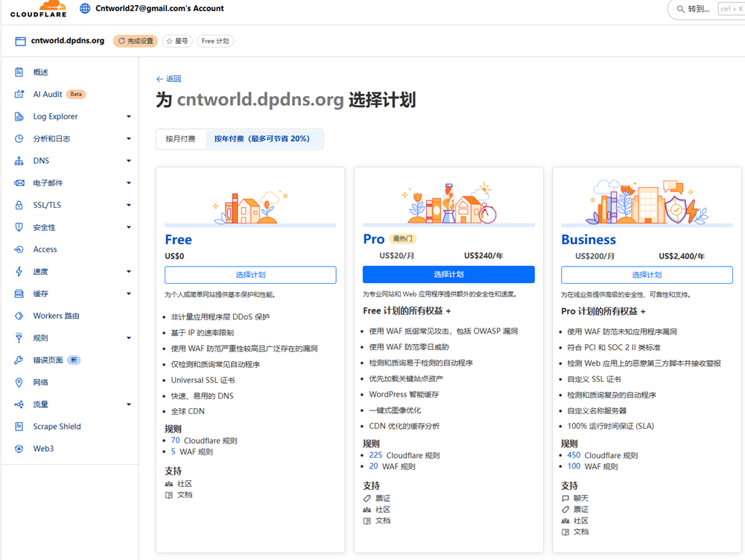Open the Web3 section

pos(43,448)
